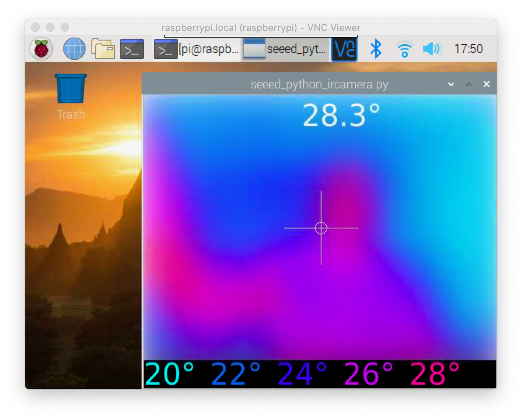Click the pink 28° legend label
The image size is (522, 420).
pos(435,374)
